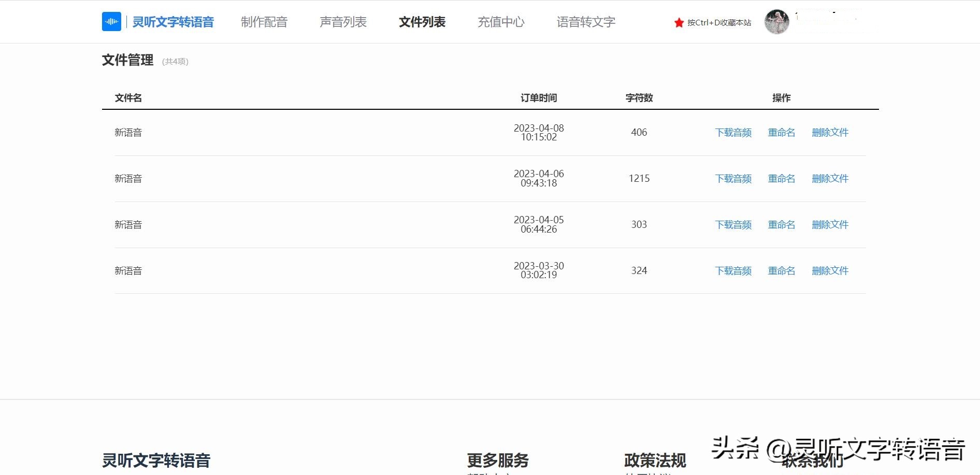Delete the file dated 2023-03-30
This screenshot has width=980, height=475.
(x=830, y=270)
